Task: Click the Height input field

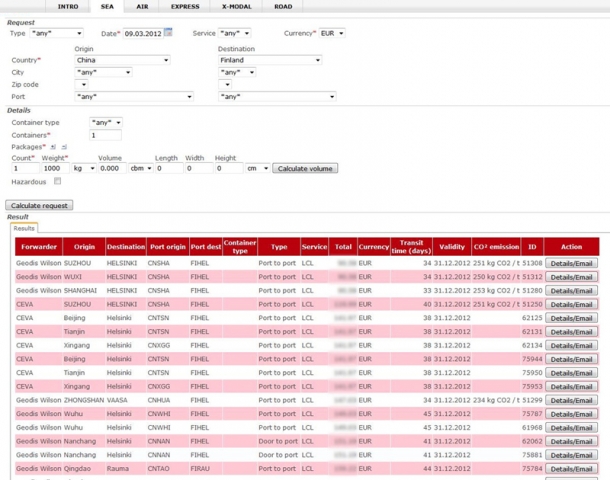Action: pos(229,168)
